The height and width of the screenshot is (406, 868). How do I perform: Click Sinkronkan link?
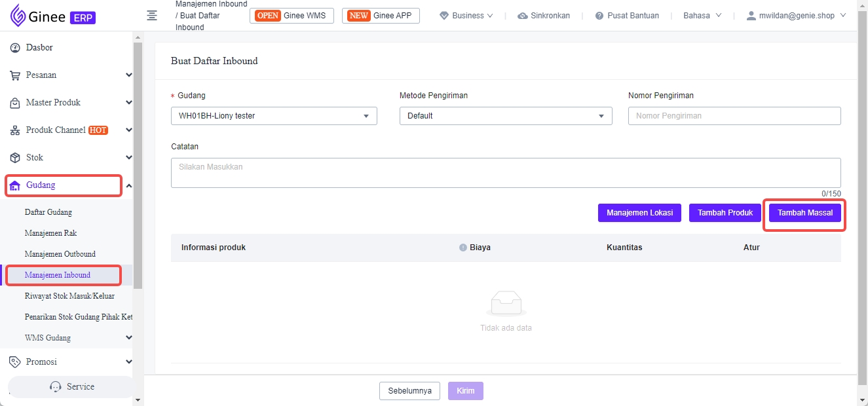click(x=544, y=16)
